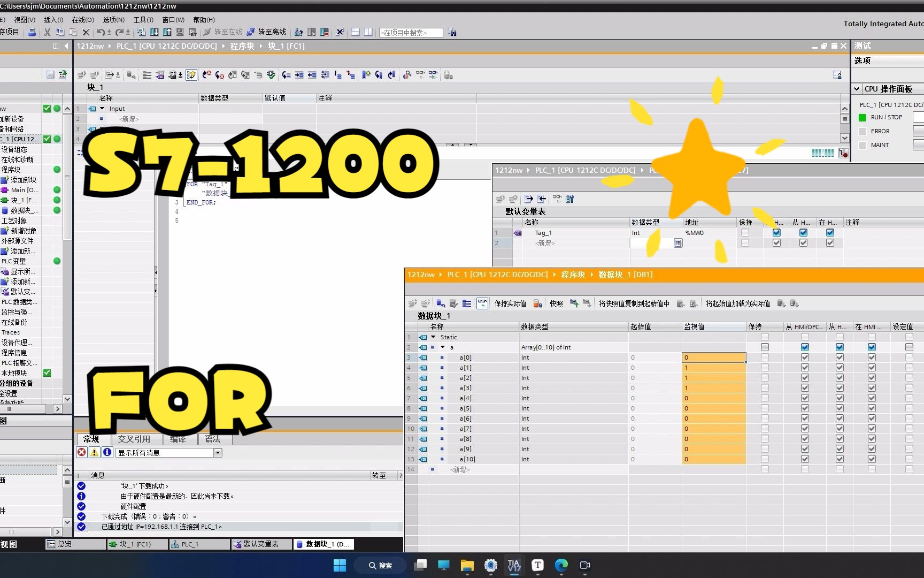The width and height of the screenshot is (924, 578).
Task: Click TIA Portal icon in Windows taskbar
Action: pyautogui.click(x=514, y=565)
